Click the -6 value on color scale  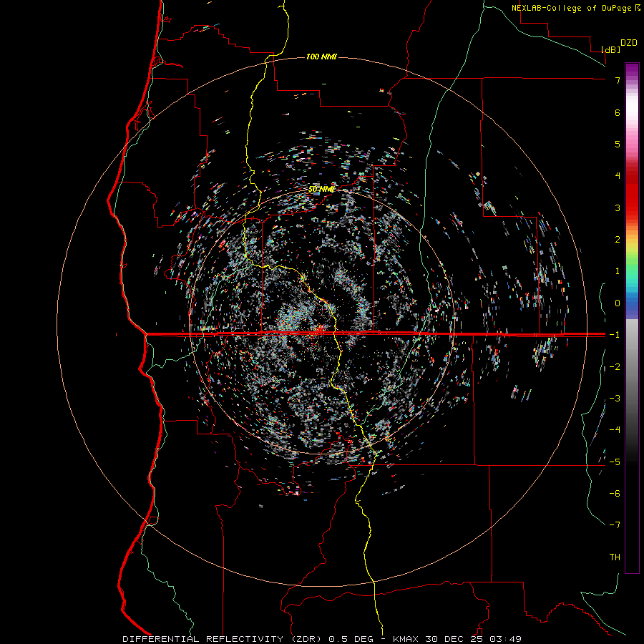615,494
